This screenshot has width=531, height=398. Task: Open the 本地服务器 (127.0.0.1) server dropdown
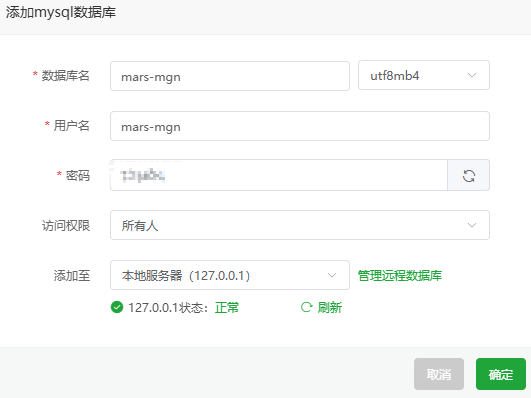tap(230, 275)
